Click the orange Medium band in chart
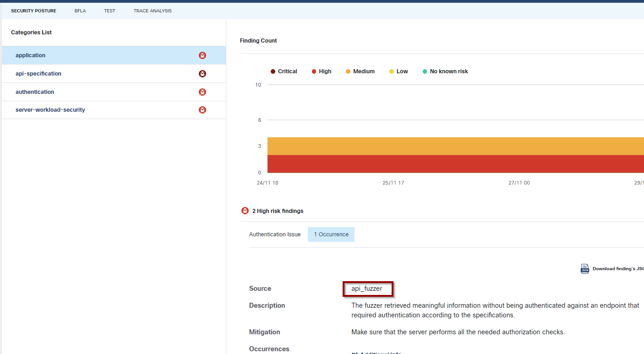644x354 pixels. click(x=455, y=146)
